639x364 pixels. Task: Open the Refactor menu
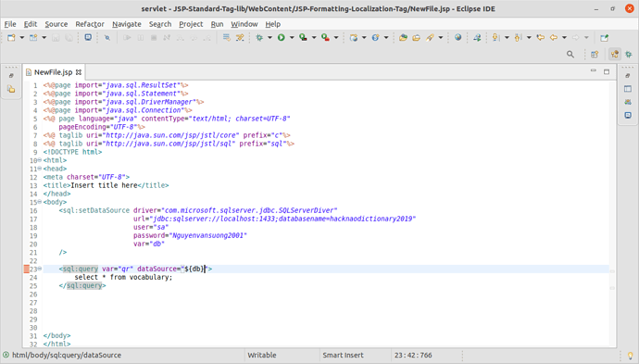coord(90,24)
